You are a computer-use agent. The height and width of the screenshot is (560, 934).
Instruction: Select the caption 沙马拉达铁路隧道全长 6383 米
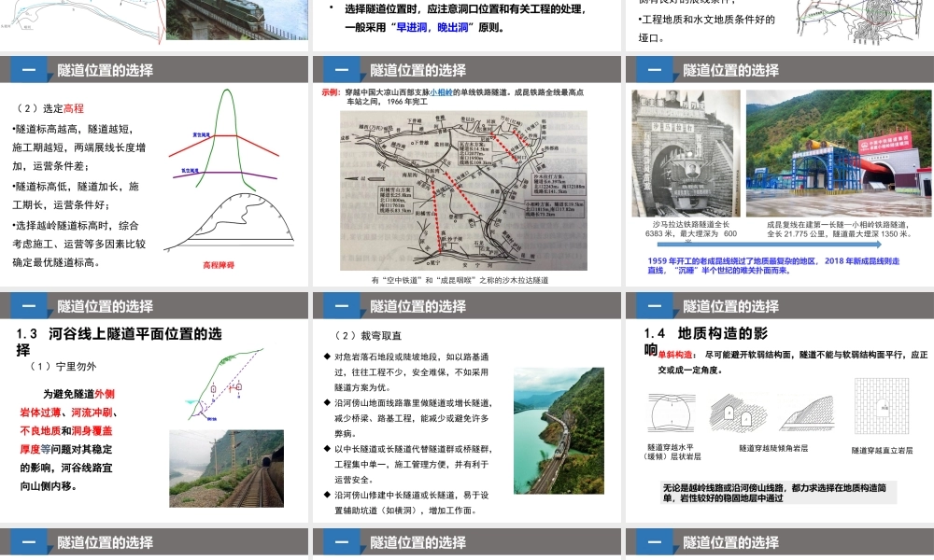[690, 229]
